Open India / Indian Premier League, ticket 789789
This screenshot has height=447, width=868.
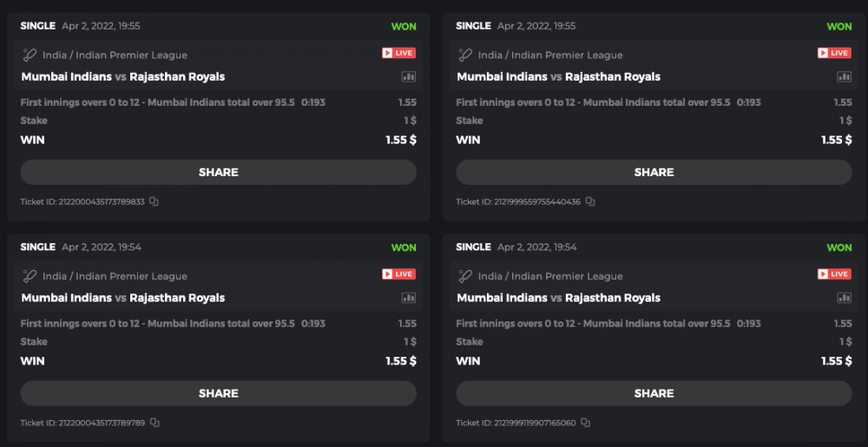[115, 276]
